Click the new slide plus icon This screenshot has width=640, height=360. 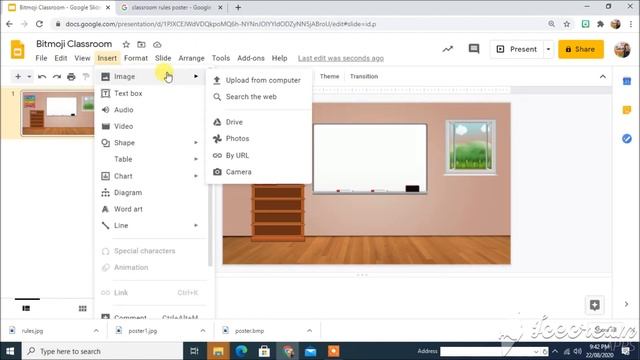pyautogui.click(x=18, y=76)
